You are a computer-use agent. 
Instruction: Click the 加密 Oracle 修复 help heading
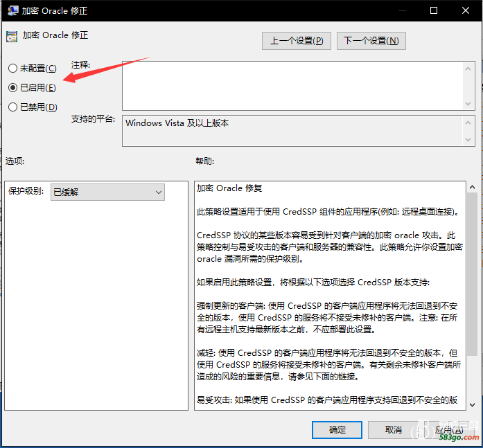coord(229,188)
